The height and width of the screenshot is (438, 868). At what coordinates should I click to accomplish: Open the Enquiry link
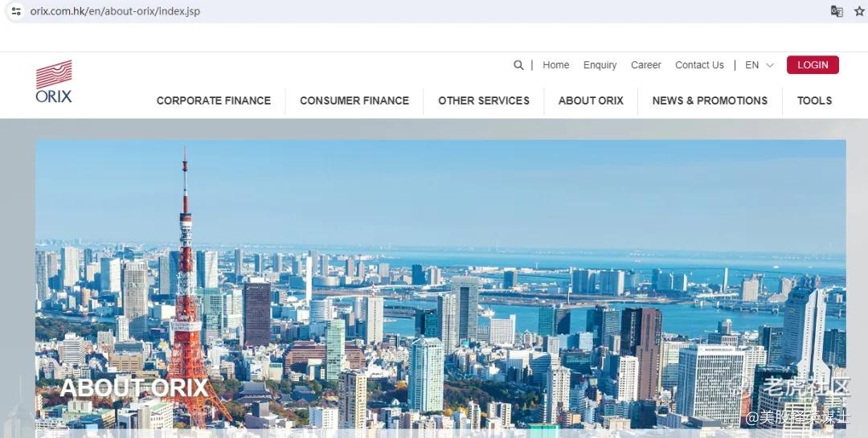coord(600,65)
